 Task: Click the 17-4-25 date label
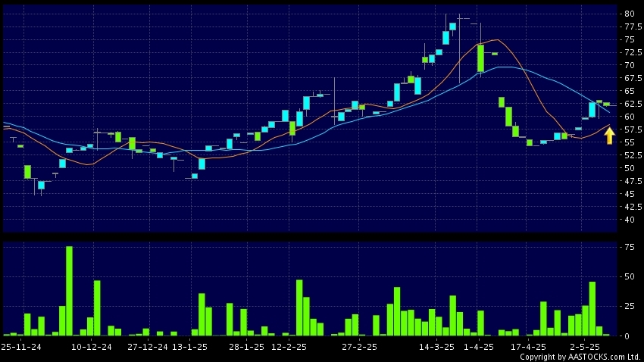pyautogui.click(x=528, y=347)
